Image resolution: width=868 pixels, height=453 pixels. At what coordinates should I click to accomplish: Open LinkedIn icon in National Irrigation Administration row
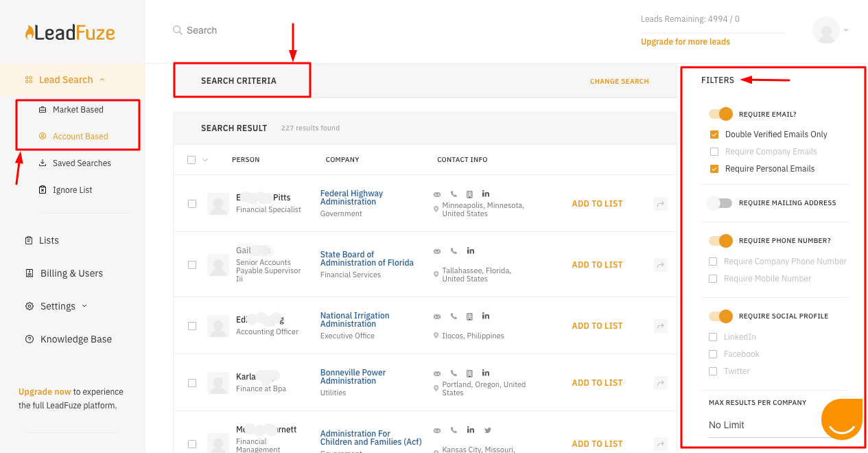coord(486,316)
